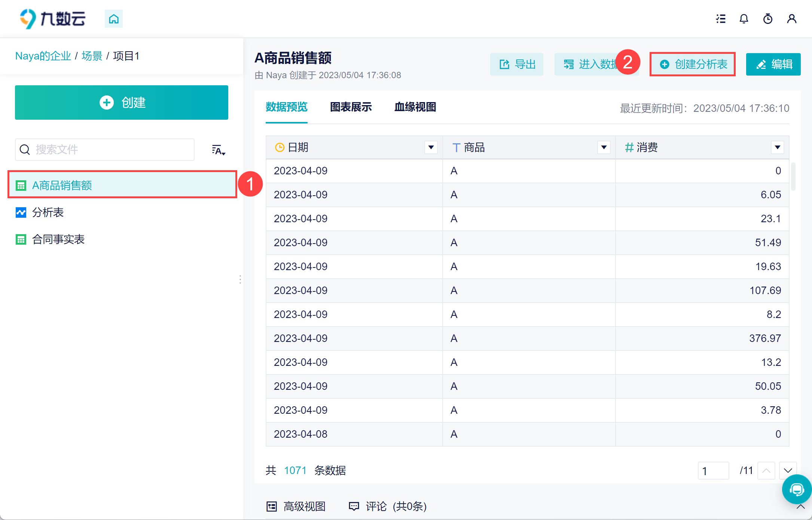Expand the 消费 column dropdown
Viewport: 812px width, 520px height.
(777, 147)
